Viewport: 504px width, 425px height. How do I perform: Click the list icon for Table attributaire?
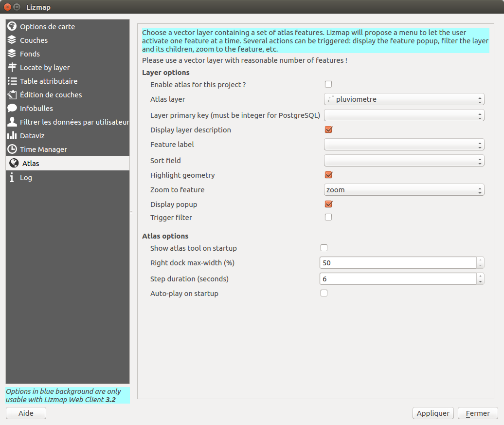[12, 81]
